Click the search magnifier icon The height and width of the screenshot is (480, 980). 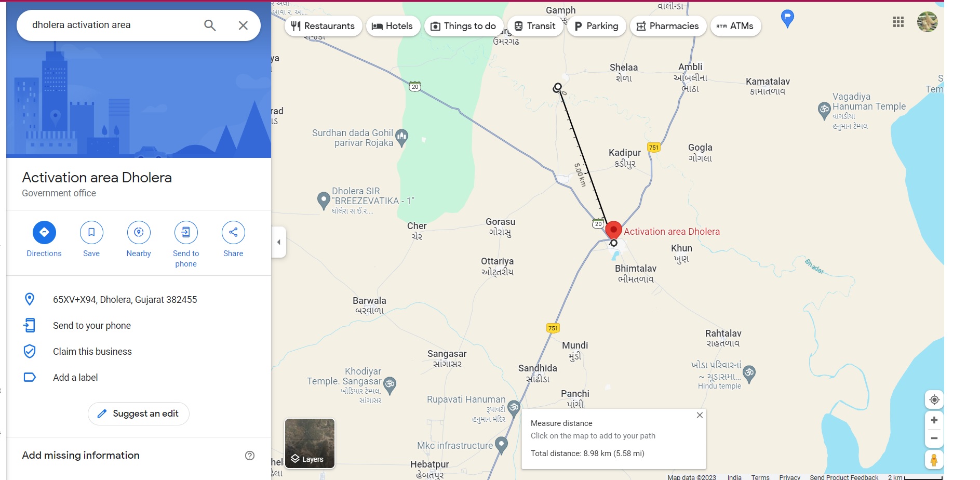tap(210, 25)
